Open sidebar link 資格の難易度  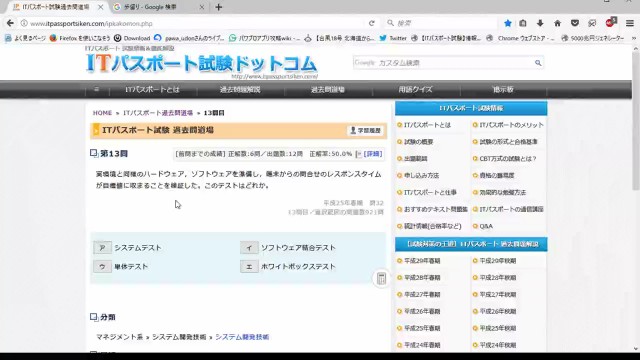[x=496, y=176]
